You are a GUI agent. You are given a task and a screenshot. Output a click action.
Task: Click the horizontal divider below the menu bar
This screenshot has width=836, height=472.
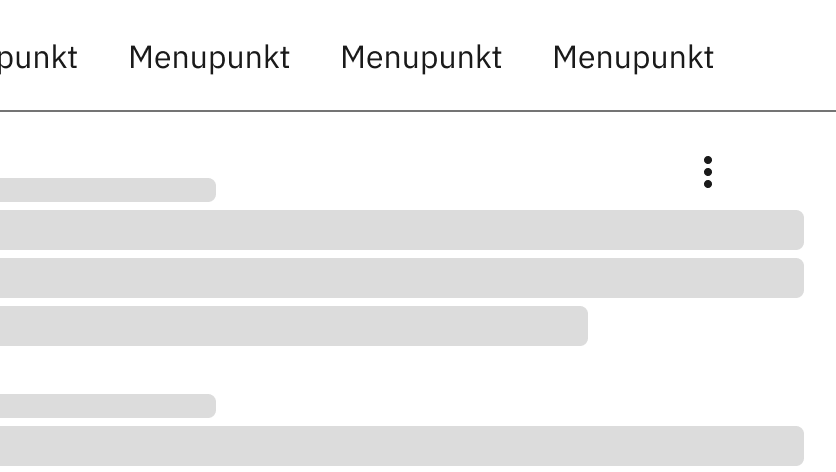click(418, 110)
